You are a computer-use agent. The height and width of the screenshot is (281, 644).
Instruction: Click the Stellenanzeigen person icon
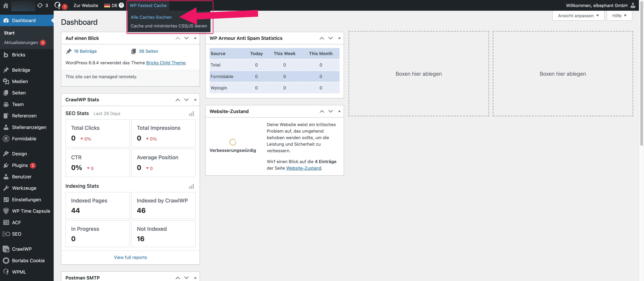pos(6,127)
